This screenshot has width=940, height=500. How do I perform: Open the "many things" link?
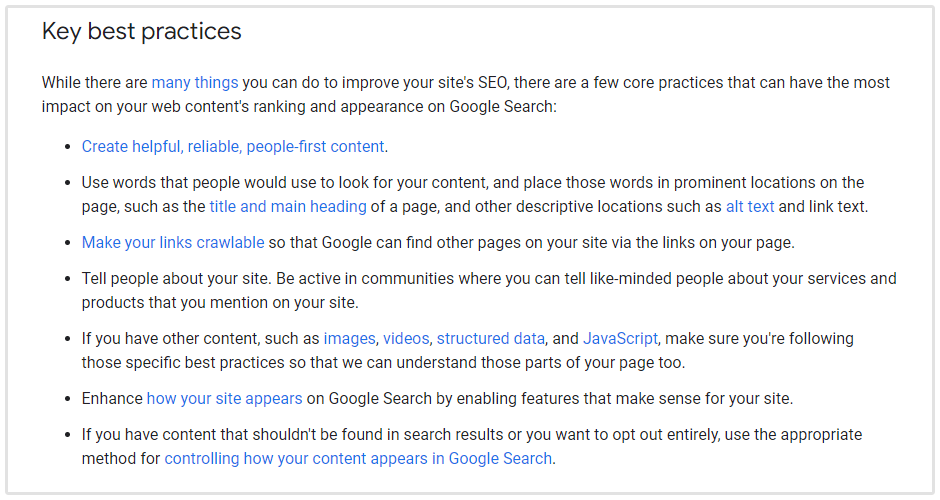pyautogui.click(x=195, y=82)
